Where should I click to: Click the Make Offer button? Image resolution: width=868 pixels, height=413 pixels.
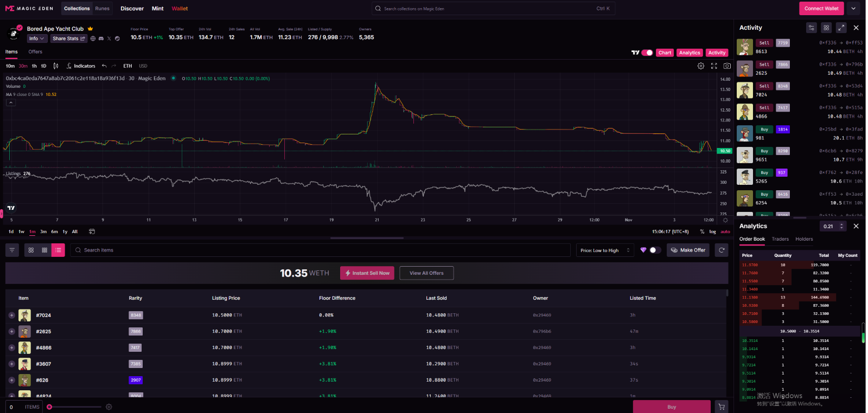(688, 250)
